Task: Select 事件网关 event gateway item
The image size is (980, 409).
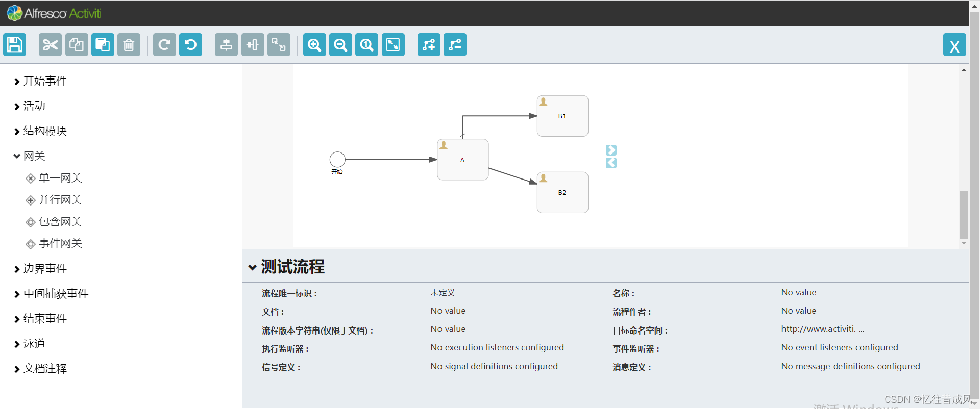Action: click(x=54, y=243)
